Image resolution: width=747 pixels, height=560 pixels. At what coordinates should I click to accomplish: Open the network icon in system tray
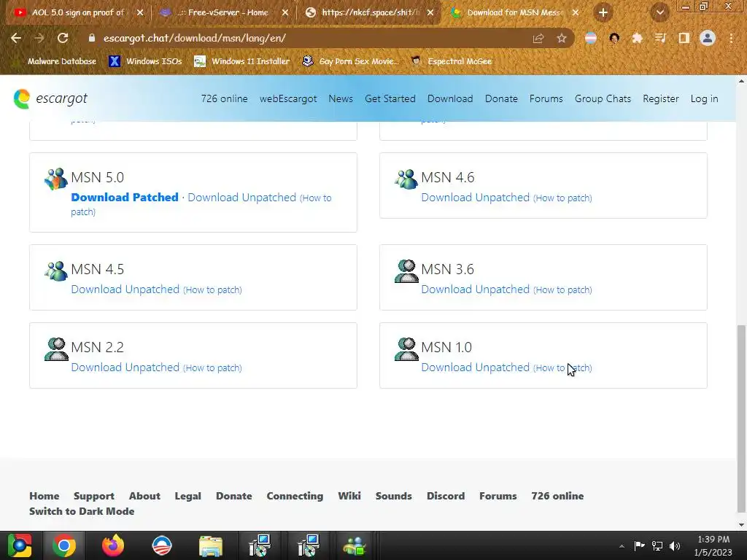pyautogui.click(x=657, y=546)
